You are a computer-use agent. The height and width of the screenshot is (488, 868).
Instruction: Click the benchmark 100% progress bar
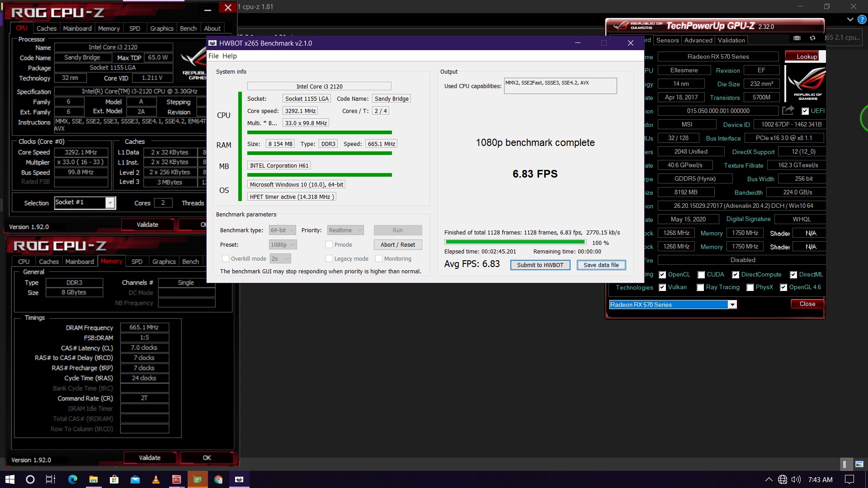pos(515,242)
